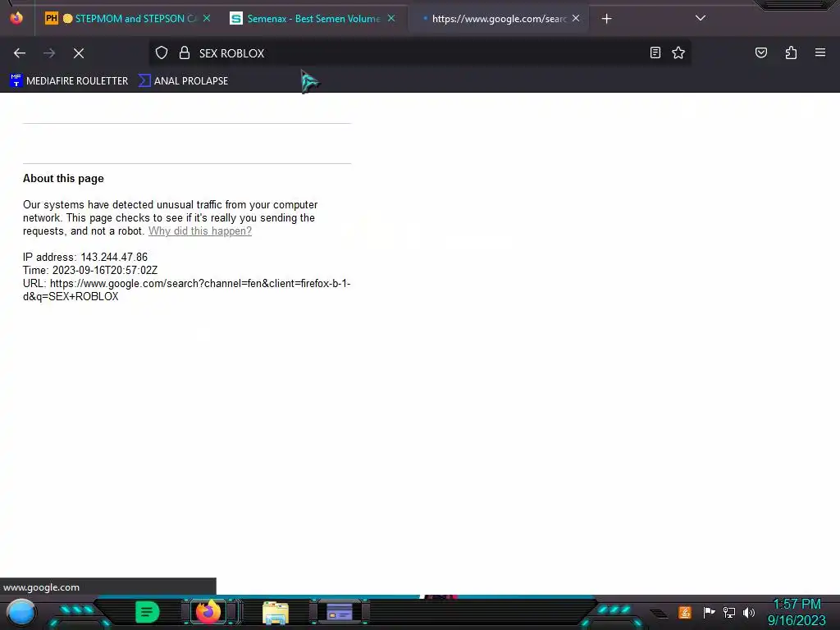Click the padlock site info icon

185,52
